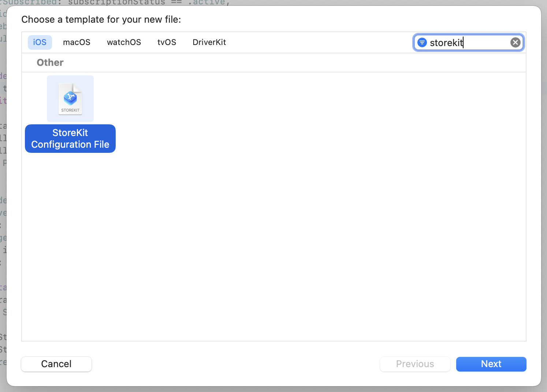This screenshot has height=392, width=547.
Task: Clear the storekit search text with X button
Action: [515, 42]
